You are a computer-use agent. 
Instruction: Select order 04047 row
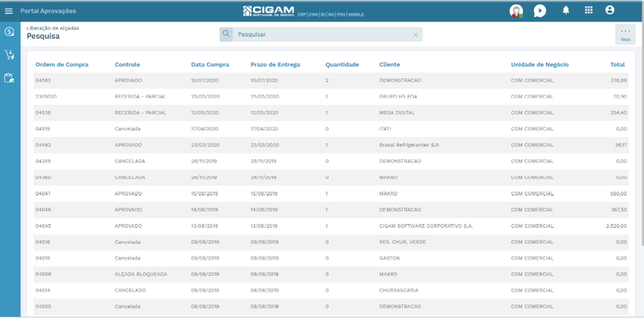pos(331,193)
